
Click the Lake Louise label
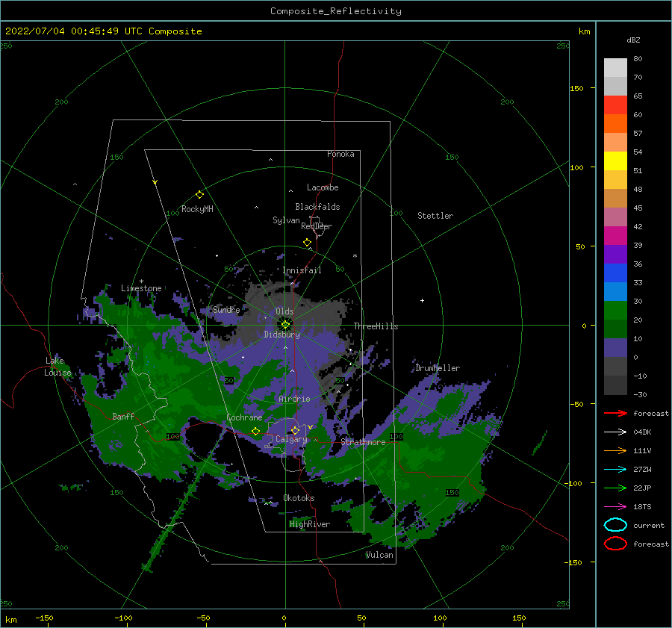pyautogui.click(x=57, y=367)
